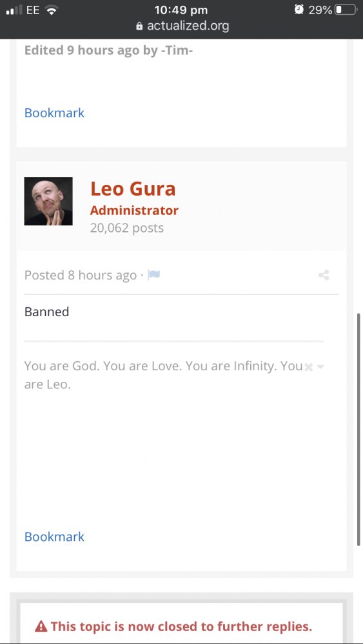Open Leo Gura's profile avatar
363x644 pixels.
[x=48, y=201]
